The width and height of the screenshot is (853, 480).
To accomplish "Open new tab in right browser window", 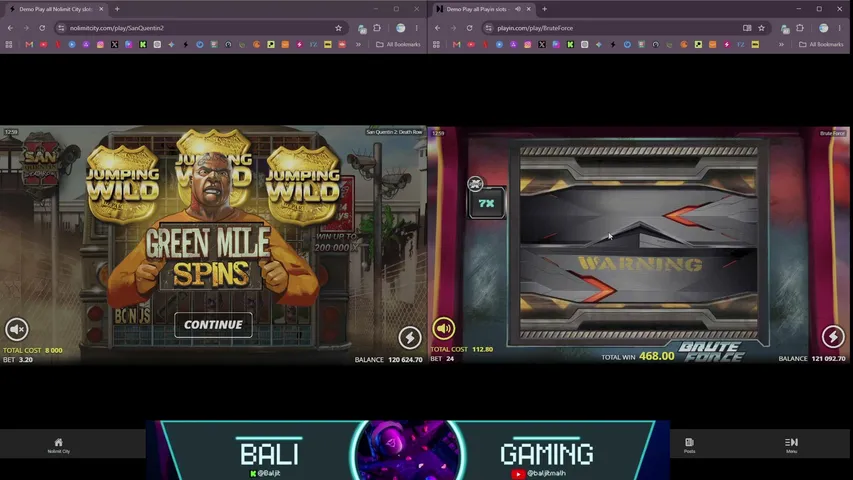I will tap(544, 9).
